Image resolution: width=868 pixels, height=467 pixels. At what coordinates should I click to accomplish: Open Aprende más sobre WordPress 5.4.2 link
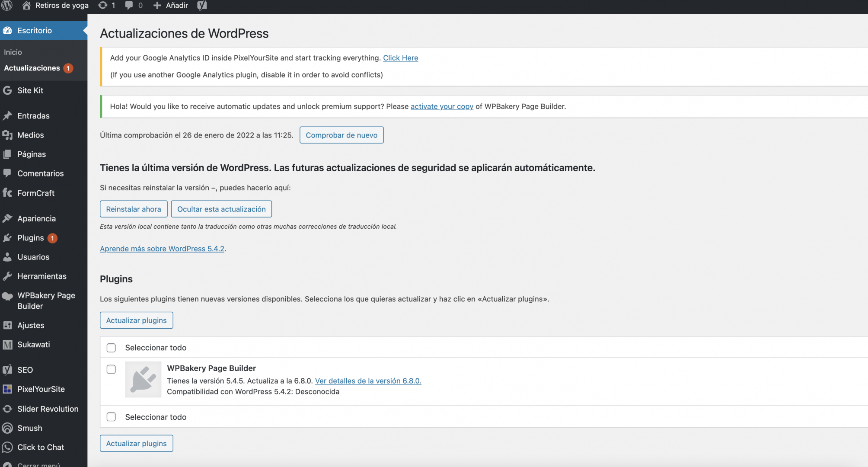(162, 249)
